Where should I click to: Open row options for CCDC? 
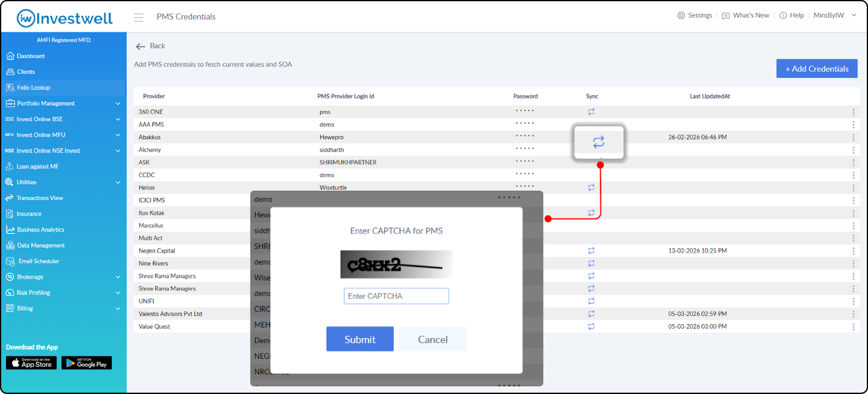pyautogui.click(x=853, y=175)
